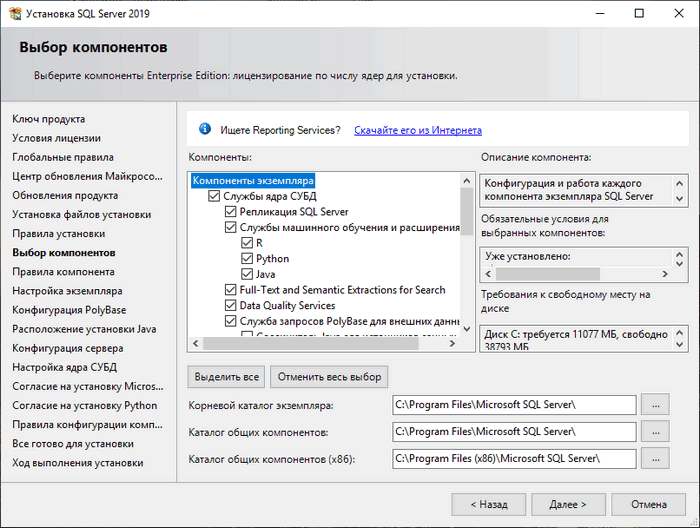Edit the Корневой каталог экземпляра path field
Image resolution: width=700 pixels, height=528 pixels.
(514, 405)
